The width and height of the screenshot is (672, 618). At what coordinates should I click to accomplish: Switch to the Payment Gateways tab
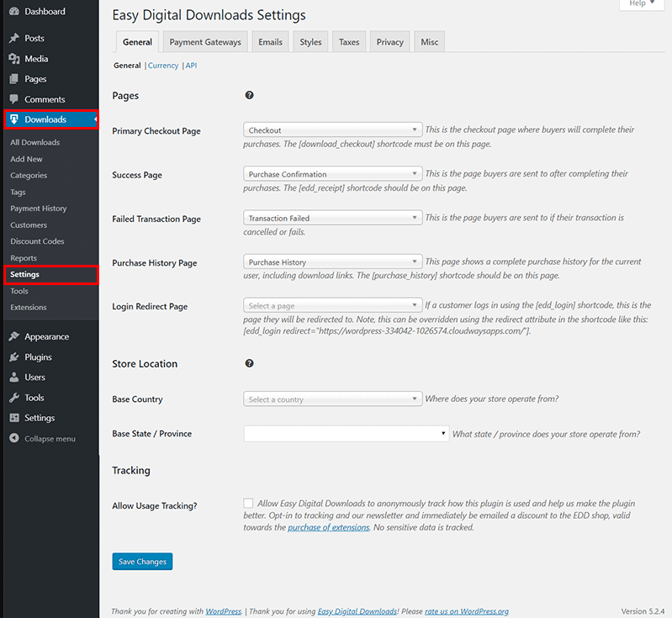point(205,42)
